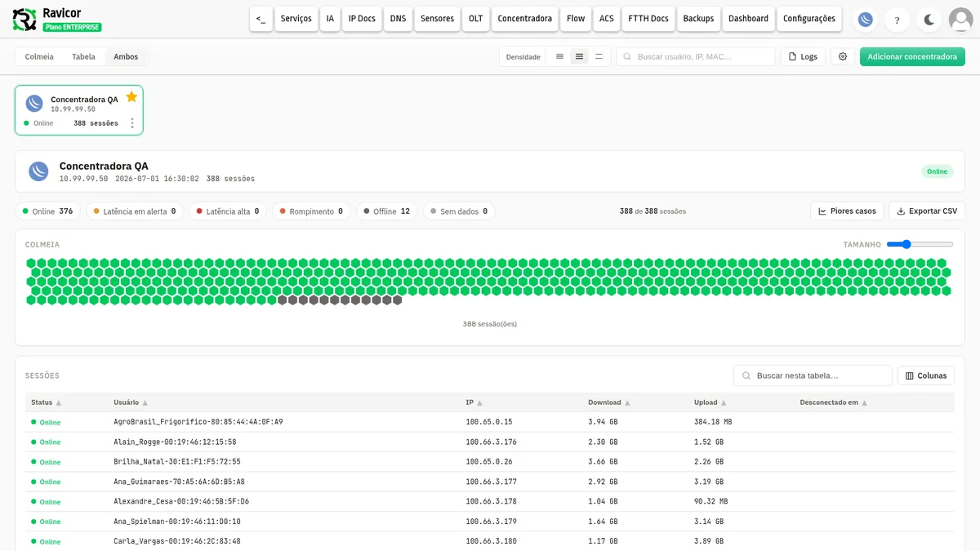Open Concentradora QA card three-dot menu
980x551 pixels.
(x=132, y=123)
